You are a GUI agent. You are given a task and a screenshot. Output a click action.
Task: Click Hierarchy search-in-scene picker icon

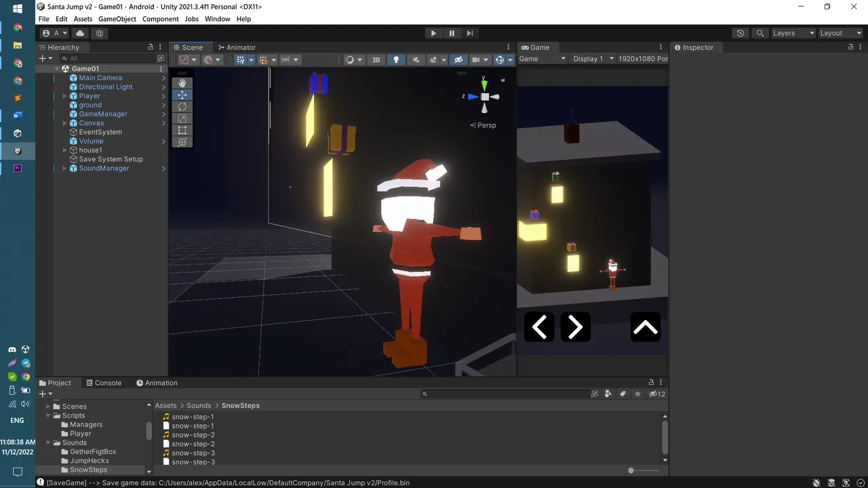(160, 58)
